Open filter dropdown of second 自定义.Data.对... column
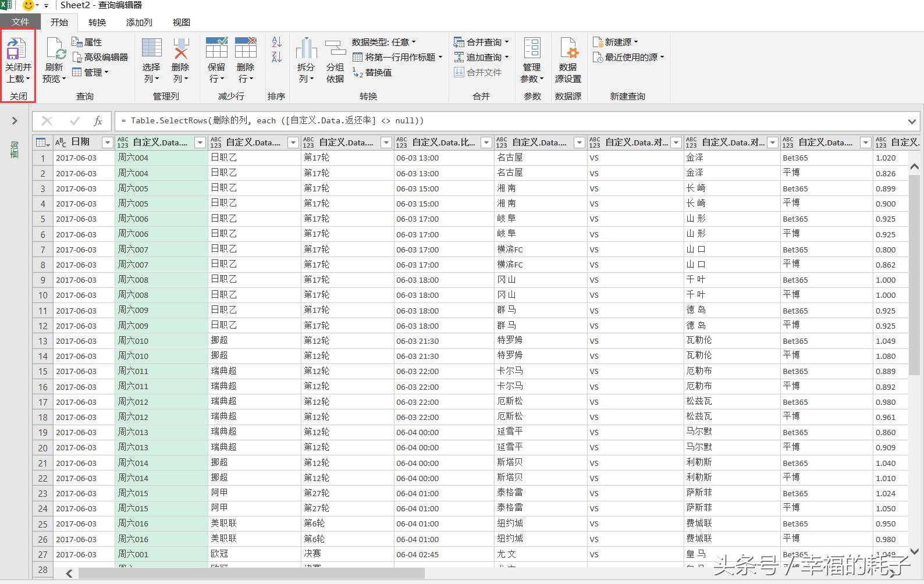 pyautogui.click(x=773, y=143)
